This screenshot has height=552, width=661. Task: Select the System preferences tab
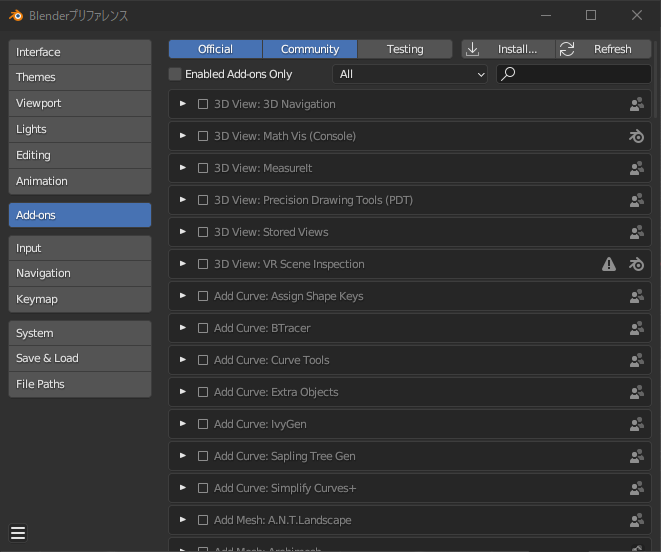tap(80, 333)
